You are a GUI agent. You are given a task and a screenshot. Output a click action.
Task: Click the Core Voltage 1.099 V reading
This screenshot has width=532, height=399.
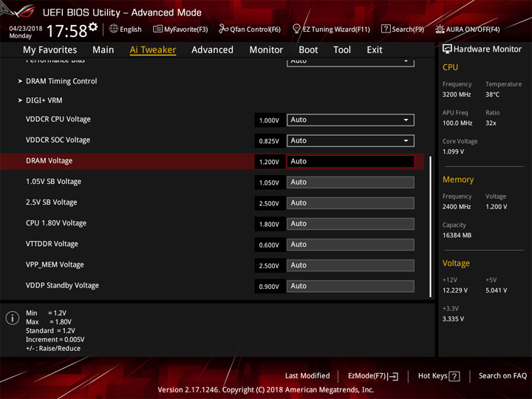(453, 151)
